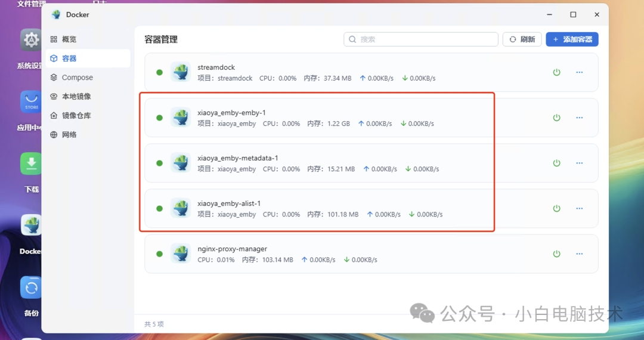Click the magnifier icon in the search box

tap(352, 39)
